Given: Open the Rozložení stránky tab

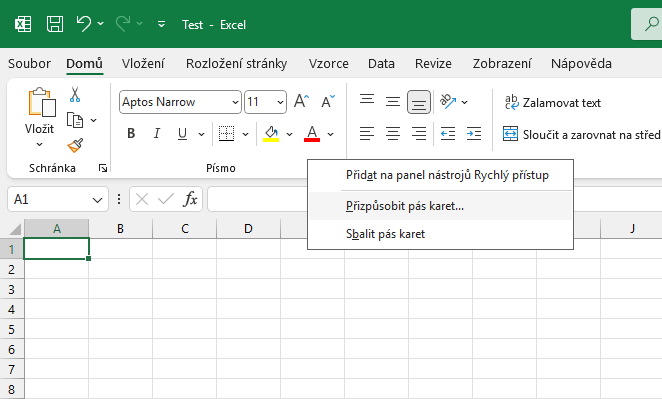Looking at the screenshot, I should 236,63.
